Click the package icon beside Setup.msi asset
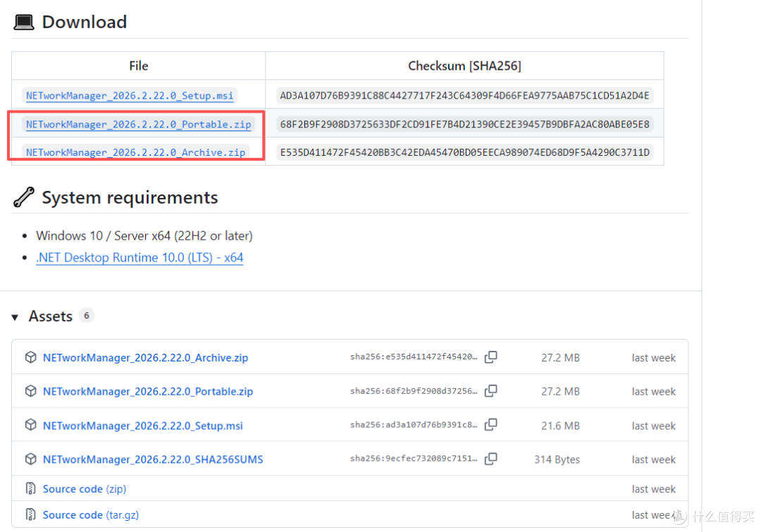 (x=30, y=425)
